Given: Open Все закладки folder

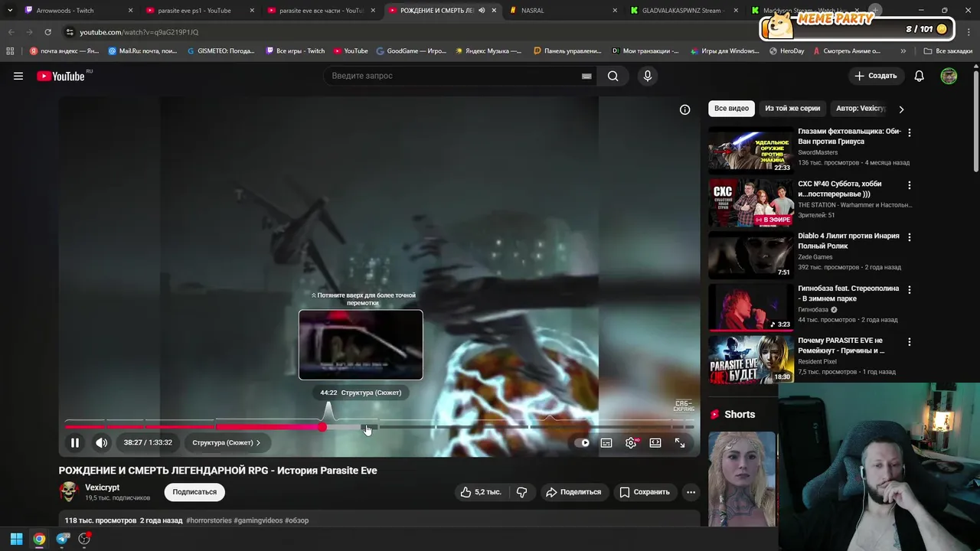Looking at the screenshot, I should coord(948,51).
